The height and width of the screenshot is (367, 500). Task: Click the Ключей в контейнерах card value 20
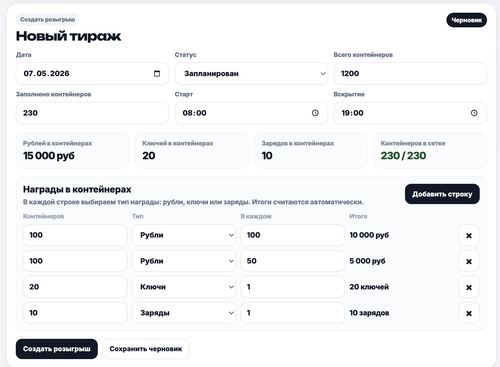[x=149, y=156]
